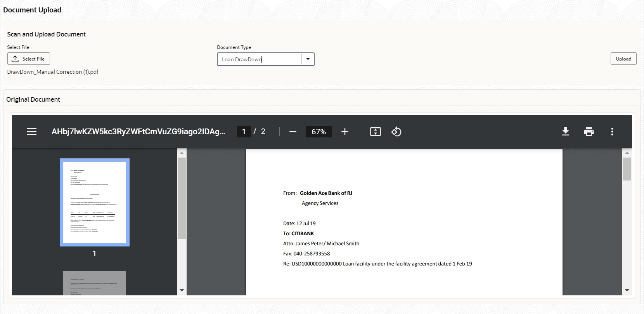Click the thumbnail panel scroll up arrow
Viewport: 644px width, 314px height.
pos(182,153)
